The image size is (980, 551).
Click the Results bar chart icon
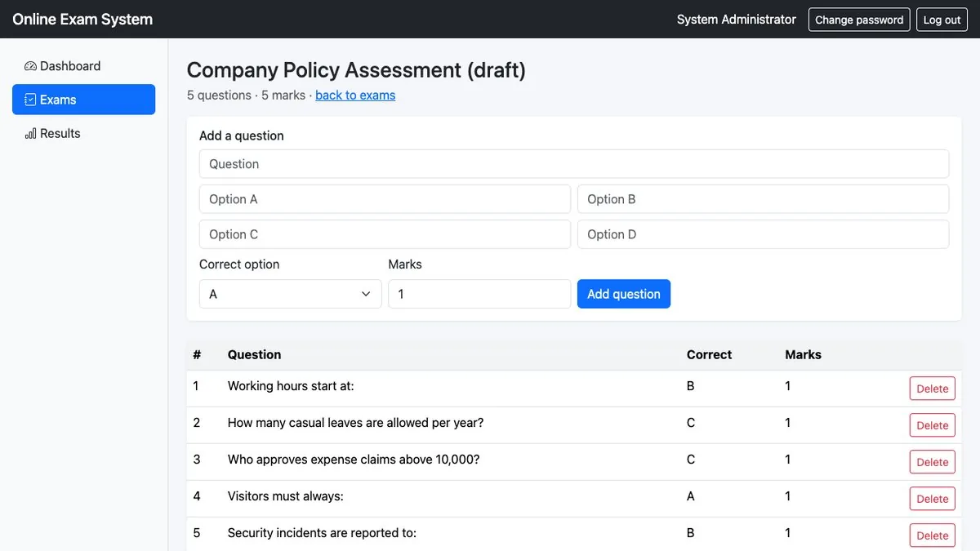(x=31, y=133)
